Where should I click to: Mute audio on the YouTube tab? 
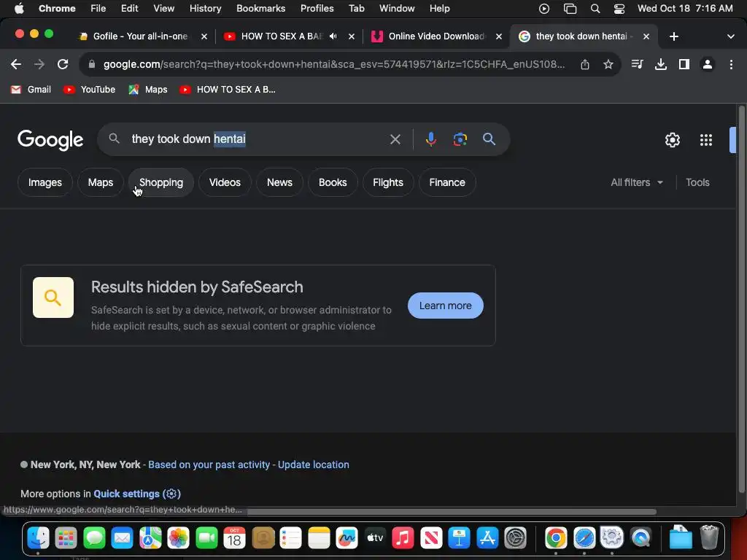(x=333, y=36)
